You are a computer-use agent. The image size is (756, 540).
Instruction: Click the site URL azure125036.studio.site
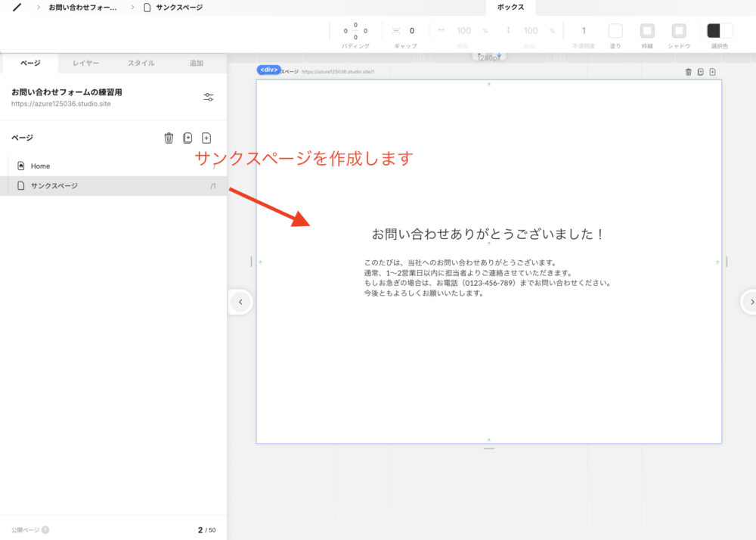(x=61, y=104)
